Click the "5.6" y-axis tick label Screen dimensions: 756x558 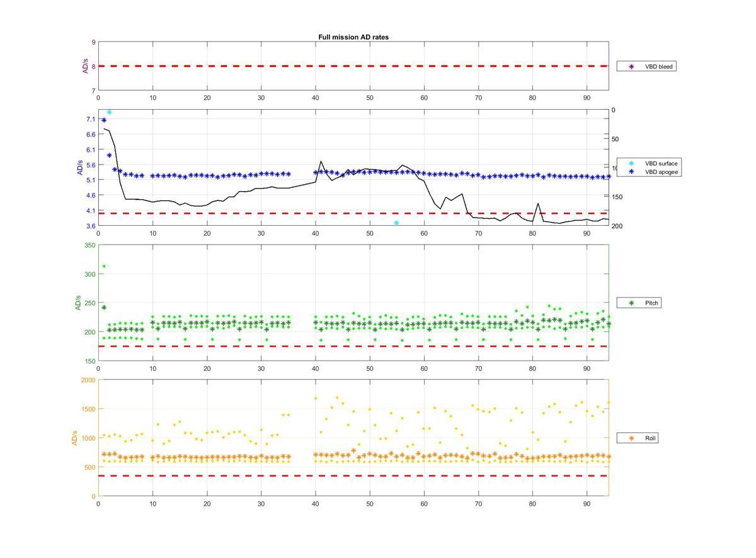91,165
